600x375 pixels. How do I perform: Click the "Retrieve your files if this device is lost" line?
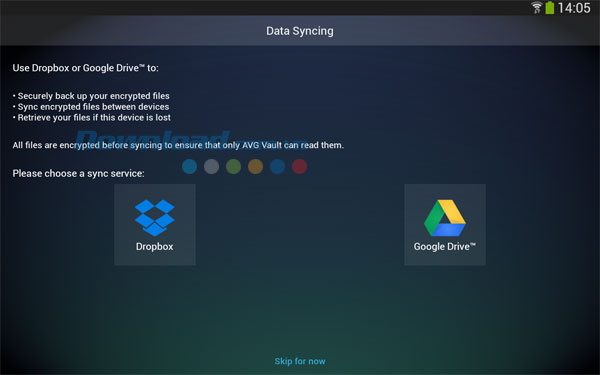92,117
